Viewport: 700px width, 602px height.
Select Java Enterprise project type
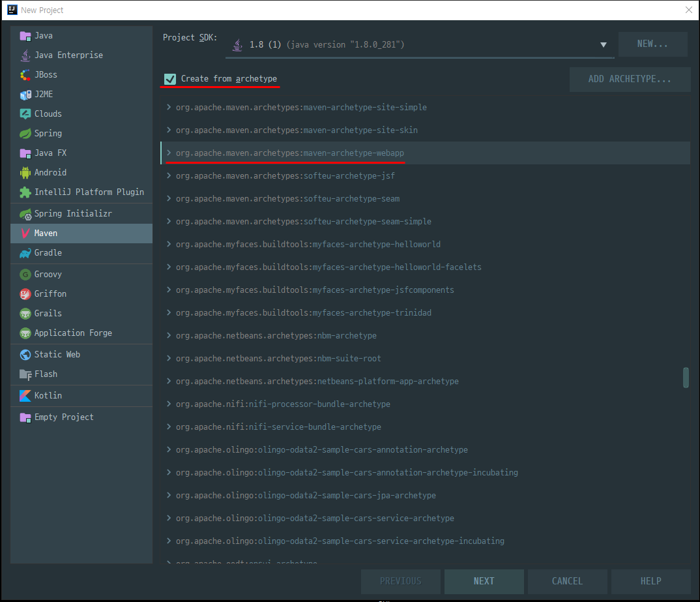click(x=81, y=55)
